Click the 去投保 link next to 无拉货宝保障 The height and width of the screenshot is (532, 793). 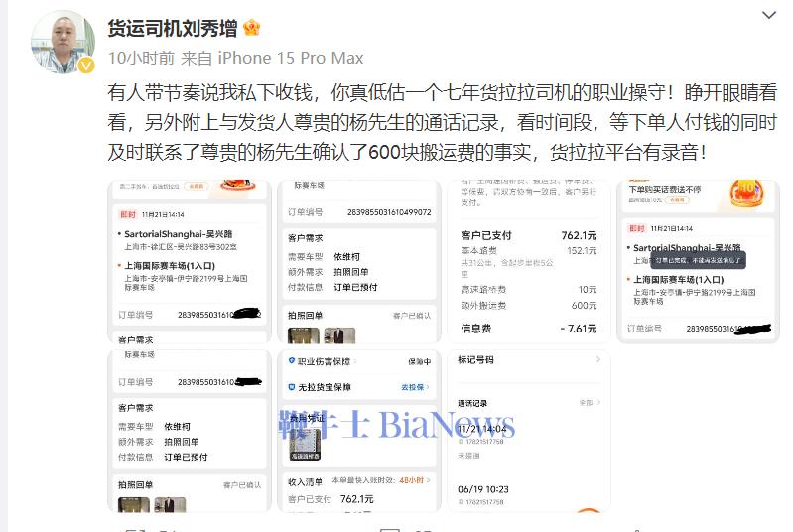[x=415, y=387]
